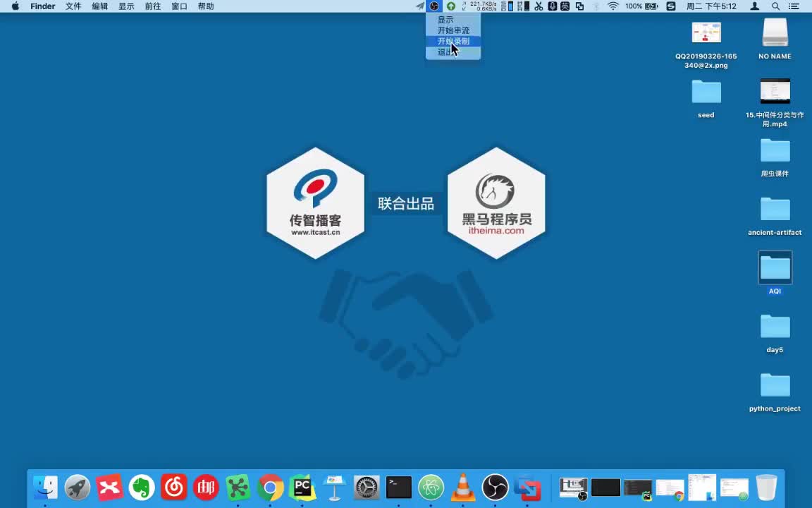Restore the minimized black window in the Dock
Screen dimensions: 812x508
(x=606, y=488)
